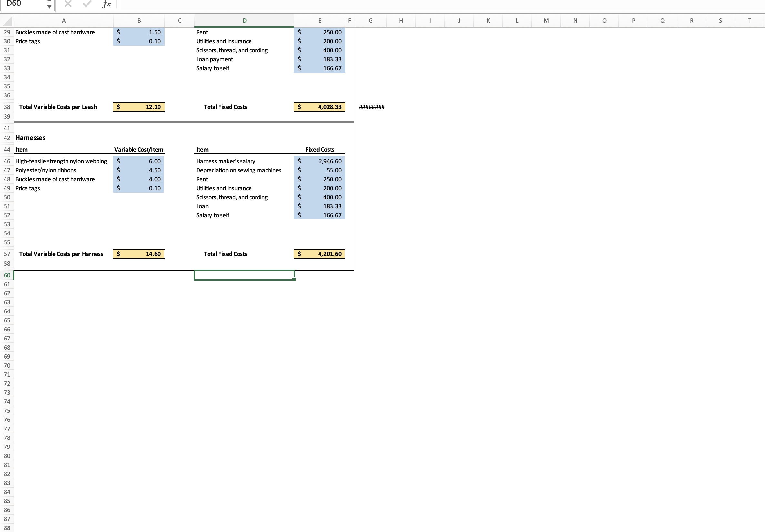The image size is (765, 532).
Task: Click the yellow 12.10 highlighted cell
Action: coord(138,107)
